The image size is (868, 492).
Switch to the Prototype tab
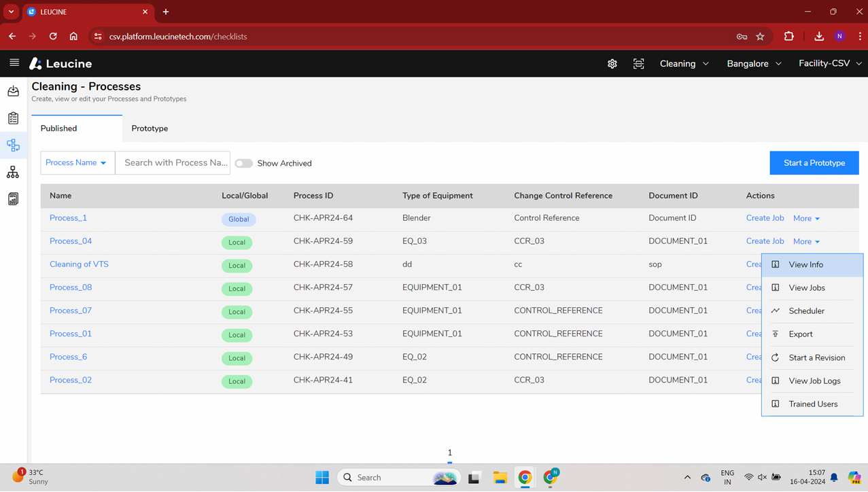(149, 128)
